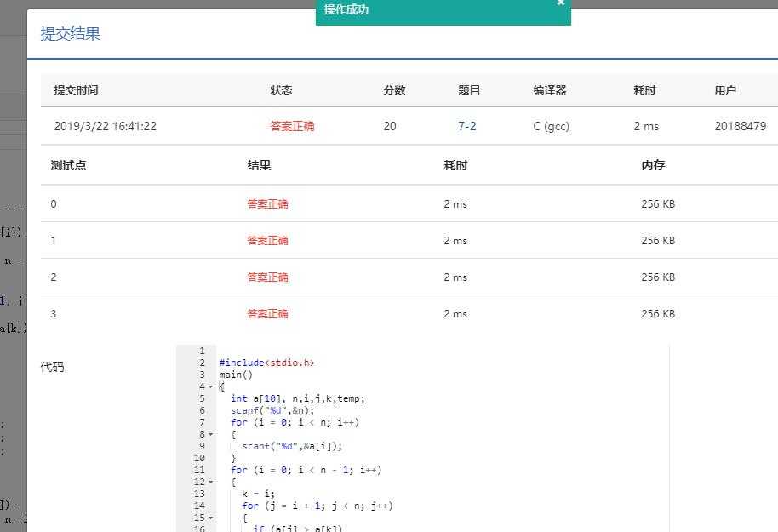Select the 题目 column header
The image size is (778, 532).
(x=469, y=90)
